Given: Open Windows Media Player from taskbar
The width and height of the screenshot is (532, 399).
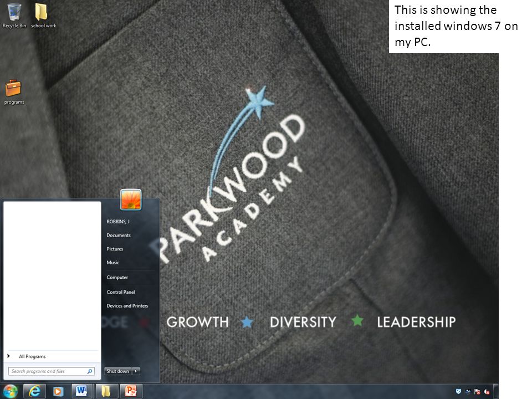Looking at the screenshot, I should 58,392.
